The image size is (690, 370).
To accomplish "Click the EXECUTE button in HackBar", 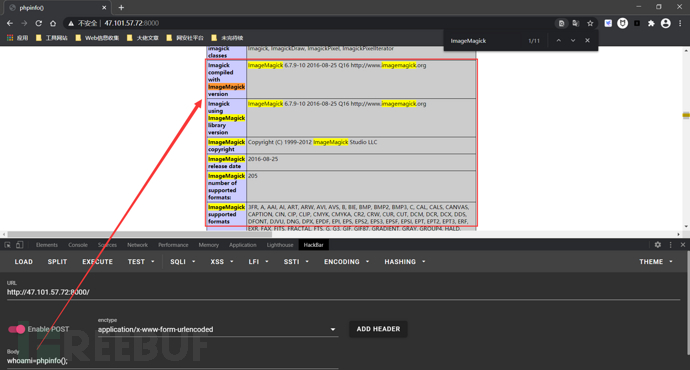I will click(x=97, y=262).
